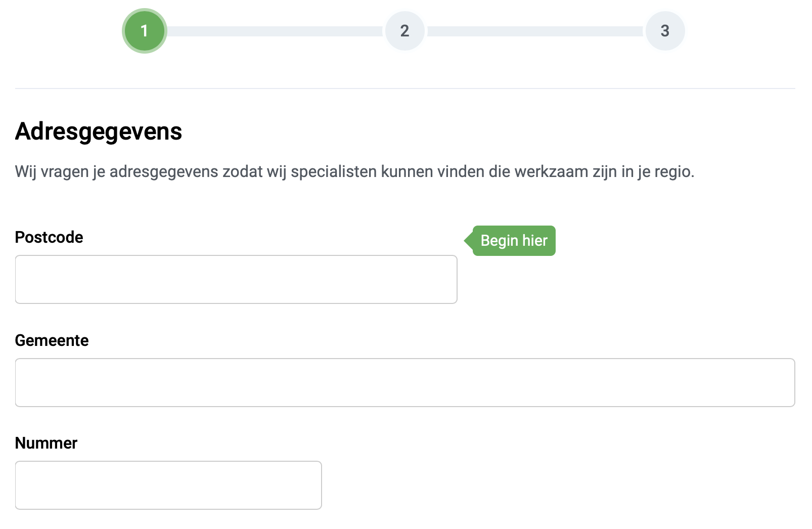This screenshot has width=812, height=529.
Task: Click the word 'specialisten' in the description
Action: pos(334,172)
